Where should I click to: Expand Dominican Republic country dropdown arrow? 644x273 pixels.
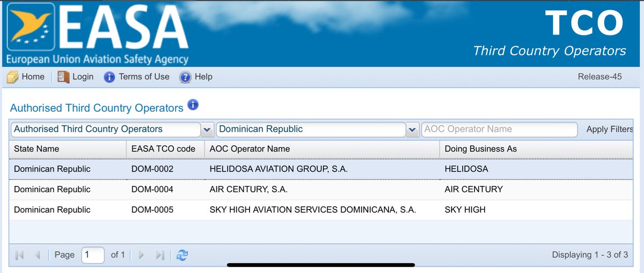(x=412, y=130)
